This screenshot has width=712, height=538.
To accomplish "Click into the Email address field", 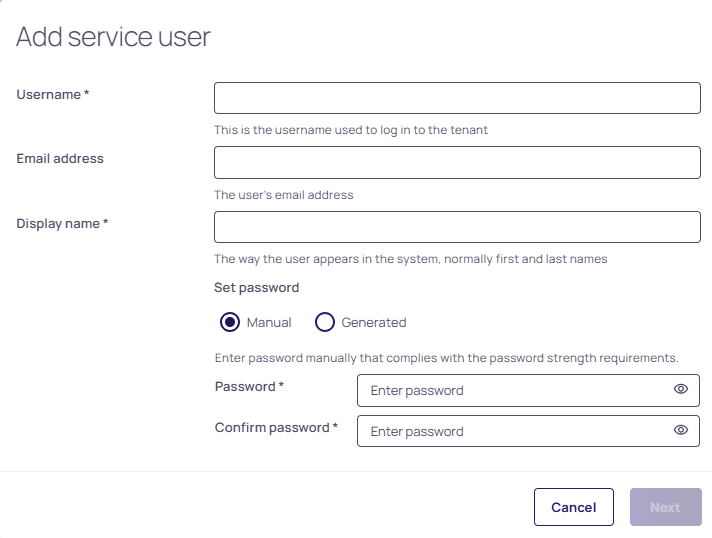I will 457,162.
